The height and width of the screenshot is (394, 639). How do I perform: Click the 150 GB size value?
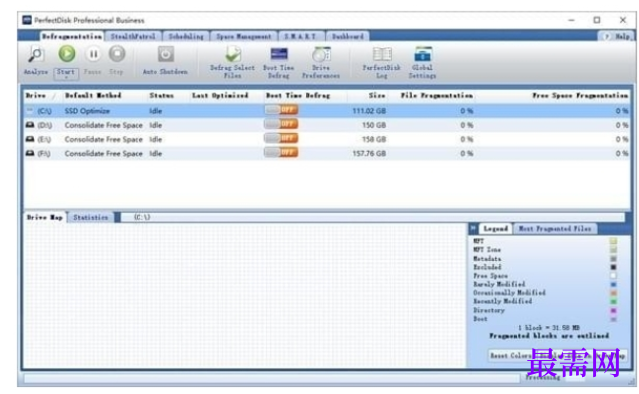374,125
